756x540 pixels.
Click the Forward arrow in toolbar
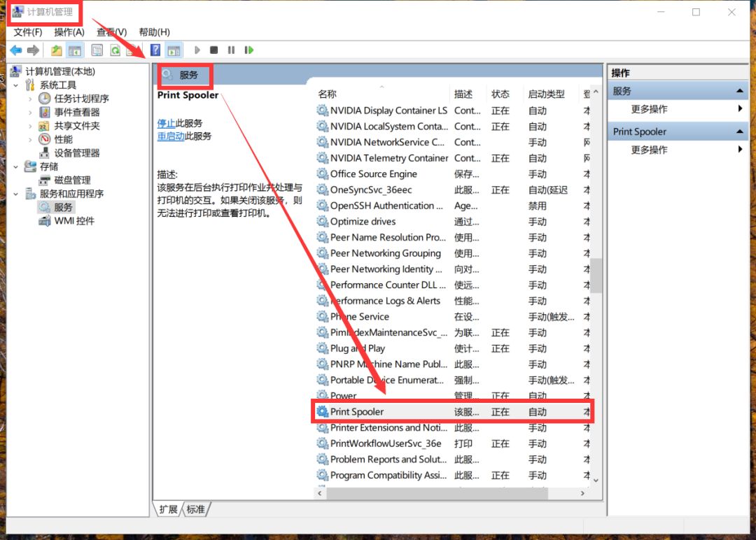pyautogui.click(x=34, y=50)
